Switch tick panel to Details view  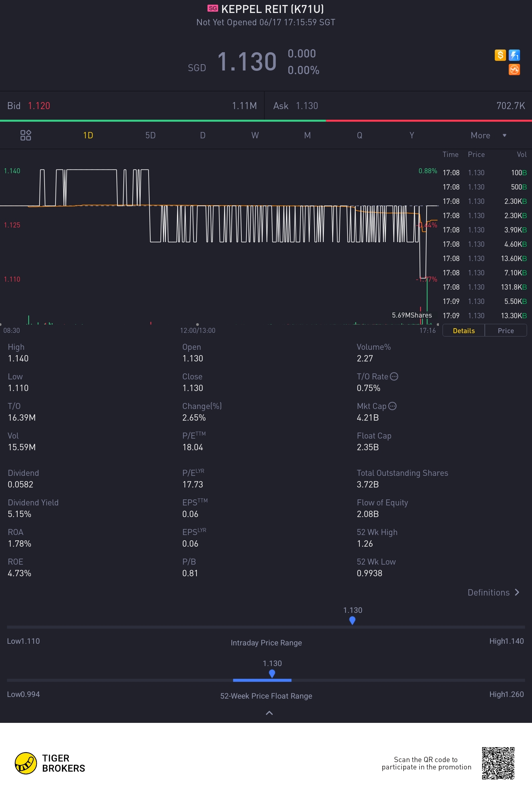click(464, 331)
